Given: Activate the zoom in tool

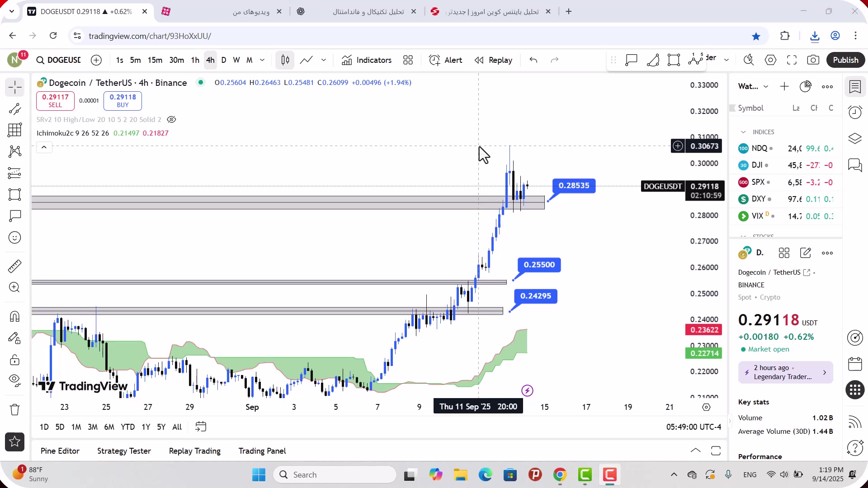Looking at the screenshot, I should click(x=14, y=287).
